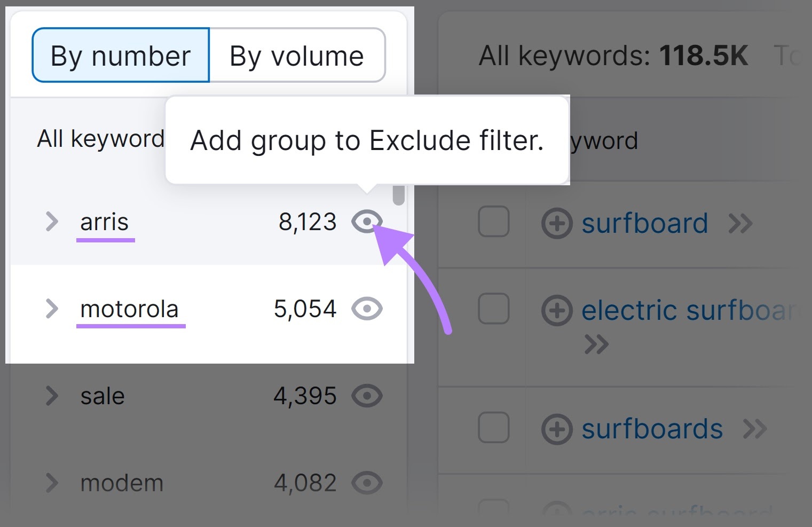Expand the motorola keyword group

(52, 309)
